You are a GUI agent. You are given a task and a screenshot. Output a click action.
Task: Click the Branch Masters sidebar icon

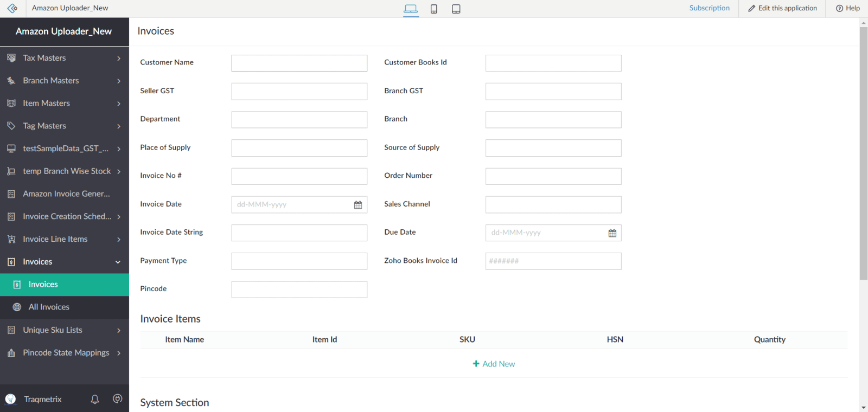click(x=11, y=80)
